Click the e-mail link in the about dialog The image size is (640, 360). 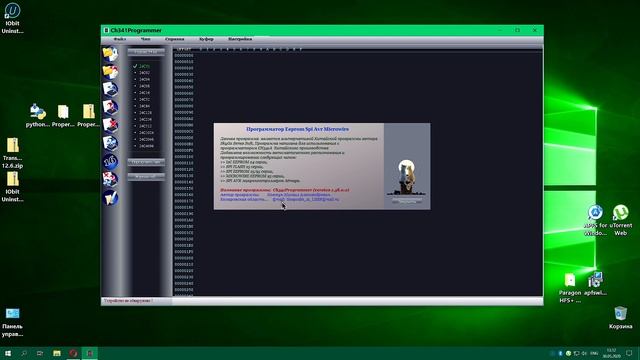tap(306, 200)
